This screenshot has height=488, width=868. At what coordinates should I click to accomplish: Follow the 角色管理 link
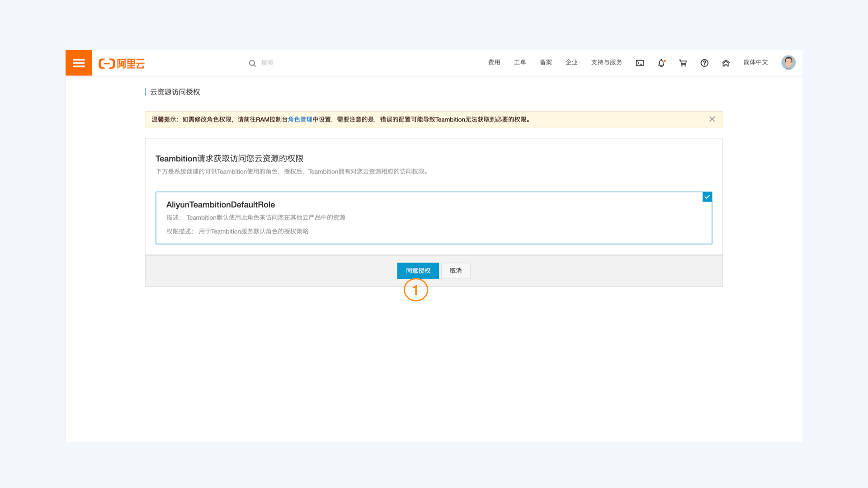tap(300, 119)
